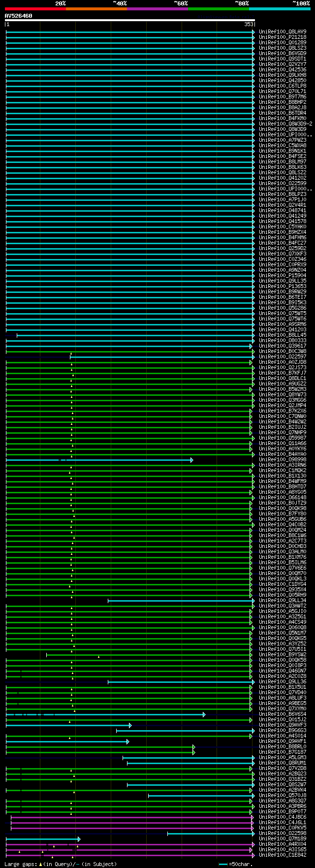This screenshot has height=868, width=315.
Task: Click the green ~80% identity legend segment
Action: [219, 9]
